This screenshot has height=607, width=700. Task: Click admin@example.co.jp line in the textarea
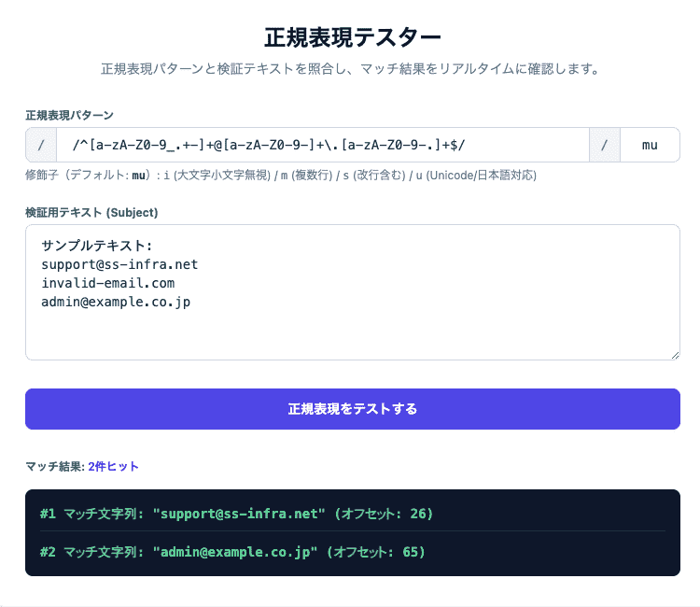coord(116,302)
